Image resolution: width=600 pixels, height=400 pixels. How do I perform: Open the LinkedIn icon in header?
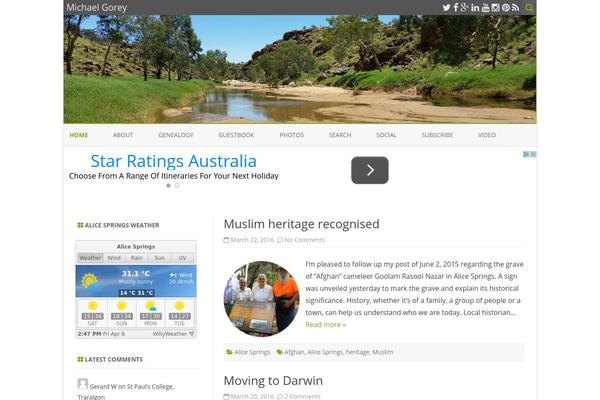tap(475, 8)
